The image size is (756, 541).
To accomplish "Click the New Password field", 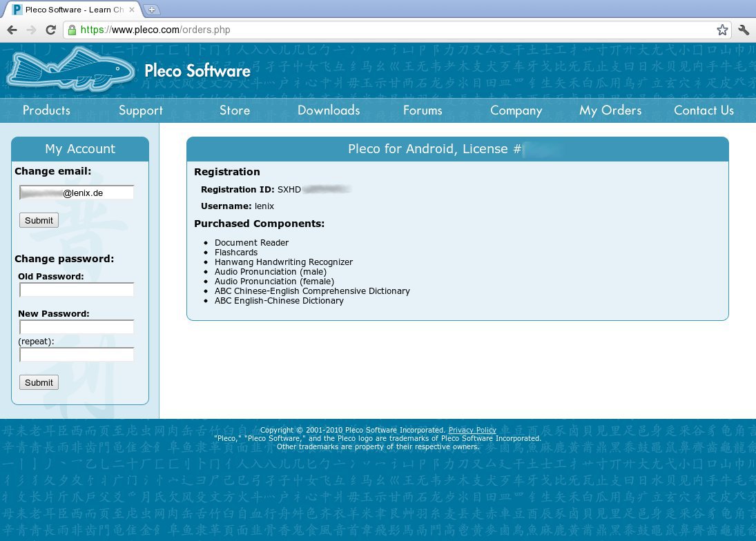I will [77, 327].
